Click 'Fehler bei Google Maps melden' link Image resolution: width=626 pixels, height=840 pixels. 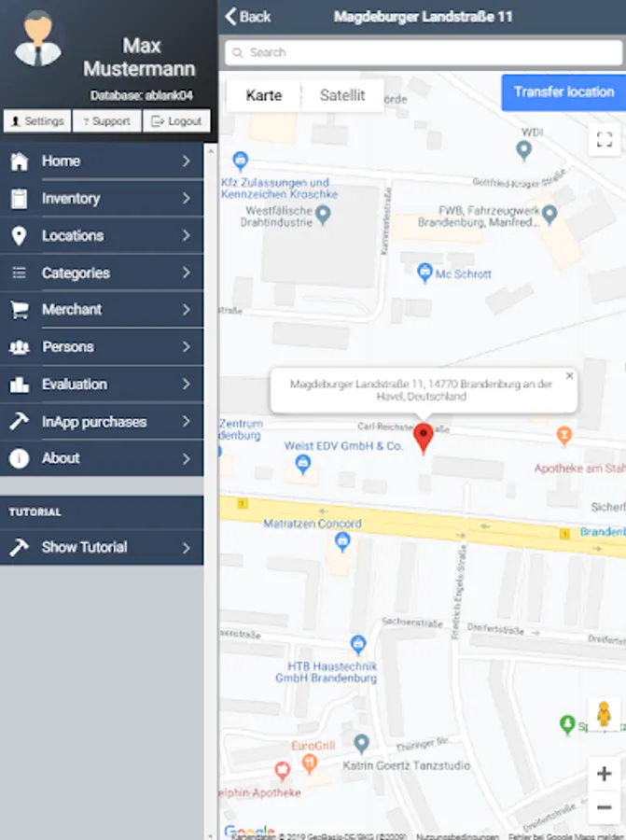565,835
